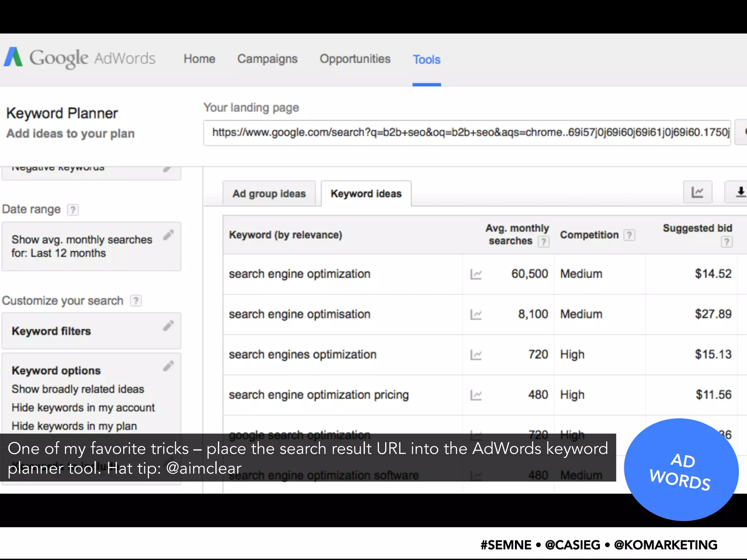This screenshot has width=747, height=560.
Task: Select keyword search engine optimization pricing
Action: click(x=319, y=395)
